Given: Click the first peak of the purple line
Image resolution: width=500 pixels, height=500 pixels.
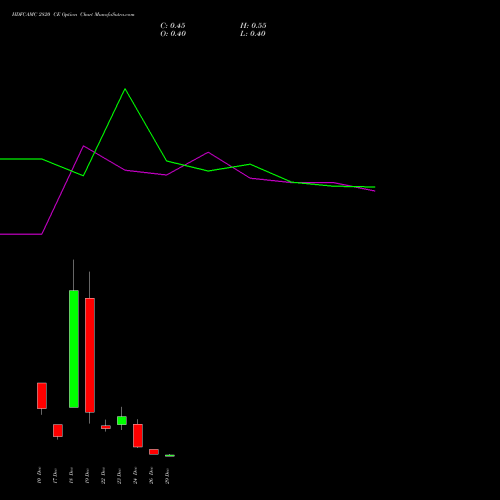Looking at the screenshot, I should (83, 146).
